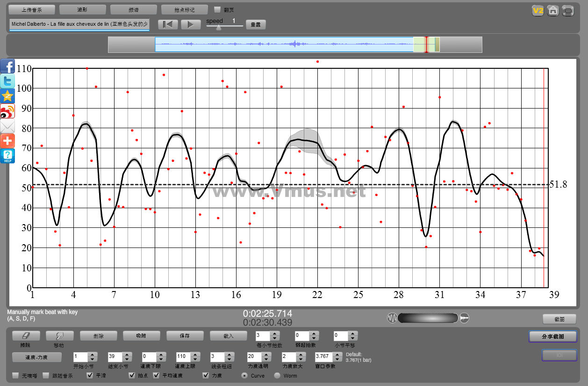Click the home icon at top right
Image resolution: width=588 pixels, height=386 pixels.
[553, 10]
